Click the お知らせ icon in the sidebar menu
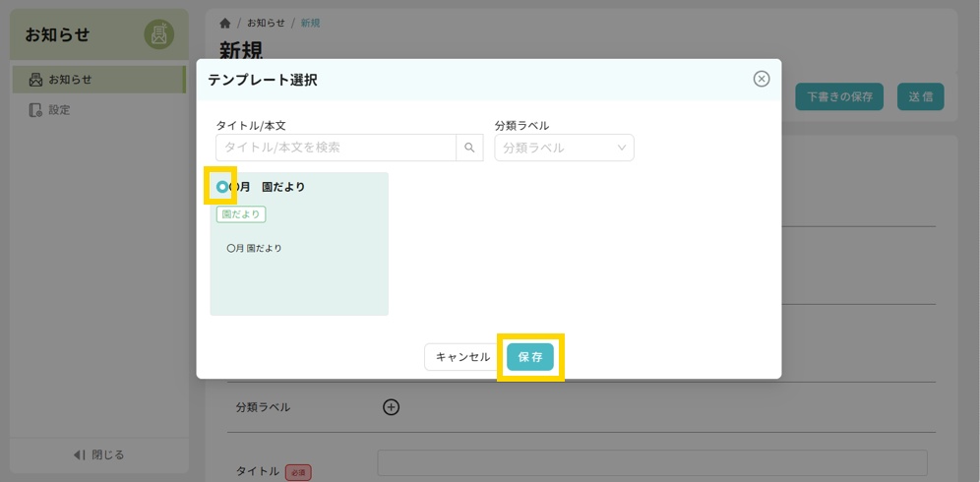This screenshot has width=980, height=482. [35, 80]
